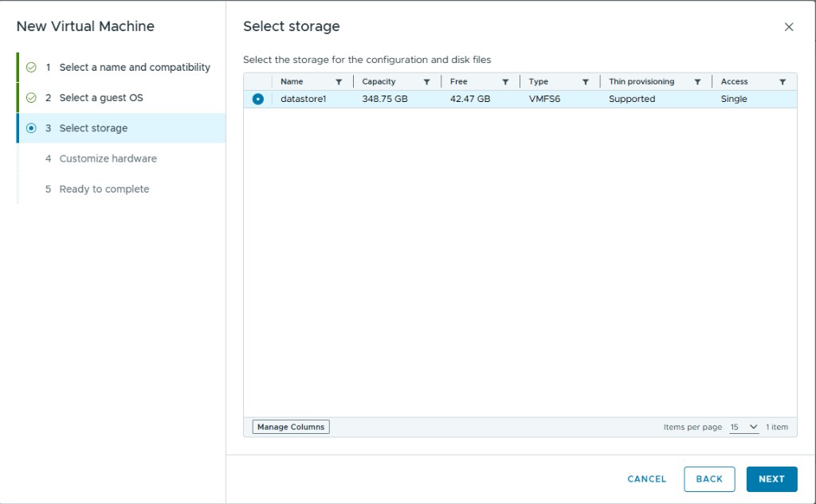Open the Items per page dropdown
The width and height of the screenshot is (816, 504).
(x=743, y=427)
